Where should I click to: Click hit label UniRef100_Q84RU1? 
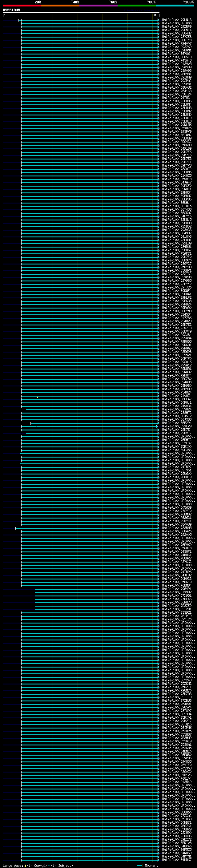pos(177,247)
